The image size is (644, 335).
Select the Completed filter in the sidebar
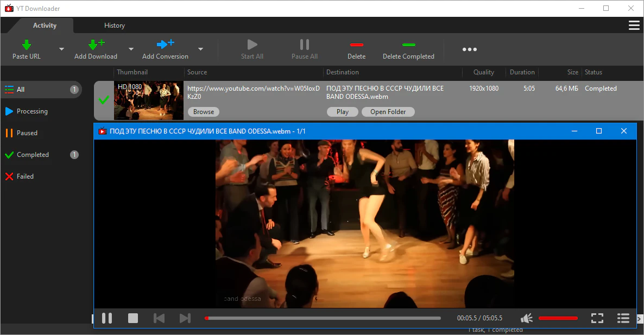pos(33,155)
